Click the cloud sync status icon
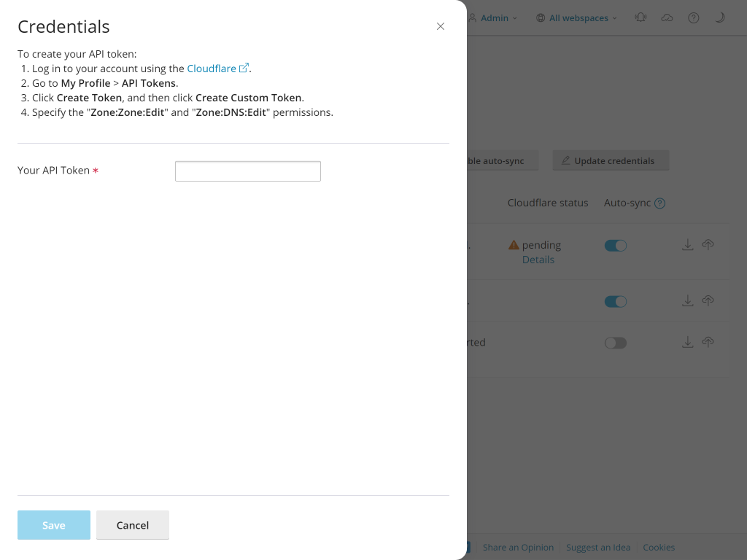This screenshot has width=747, height=560. pos(667,17)
